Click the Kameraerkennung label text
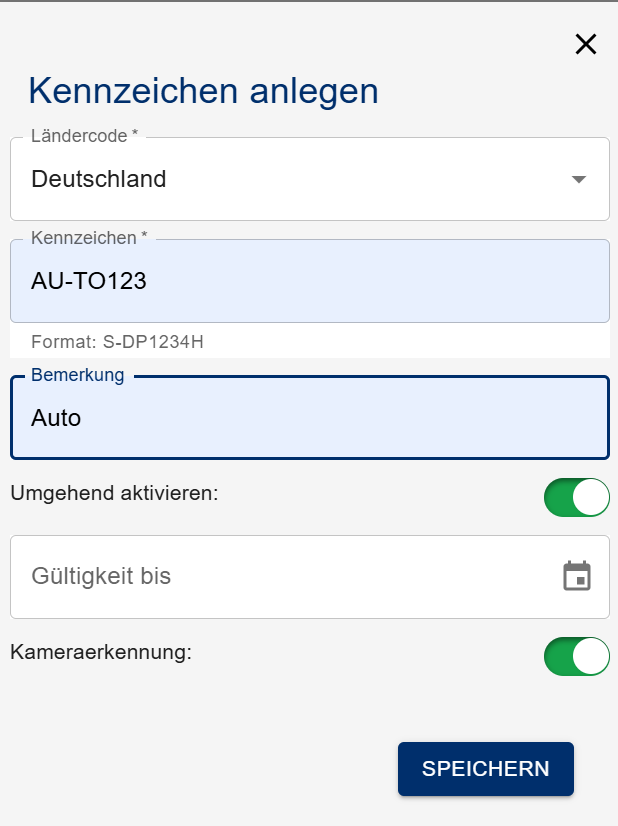Screen dimensions: 618x826 point(100,652)
